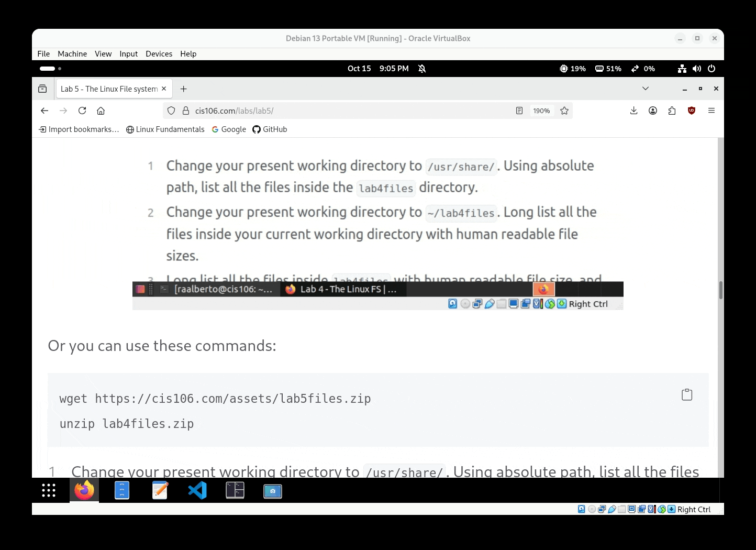The image size is (756, 550).
Task: Bookmark this page with the star icon
Action: point(564,111)
